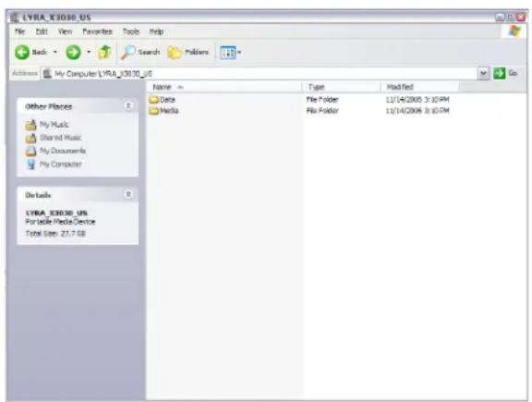Click the green Back arrow button
Screen dimensions: 532x402
tap(22, 53)
